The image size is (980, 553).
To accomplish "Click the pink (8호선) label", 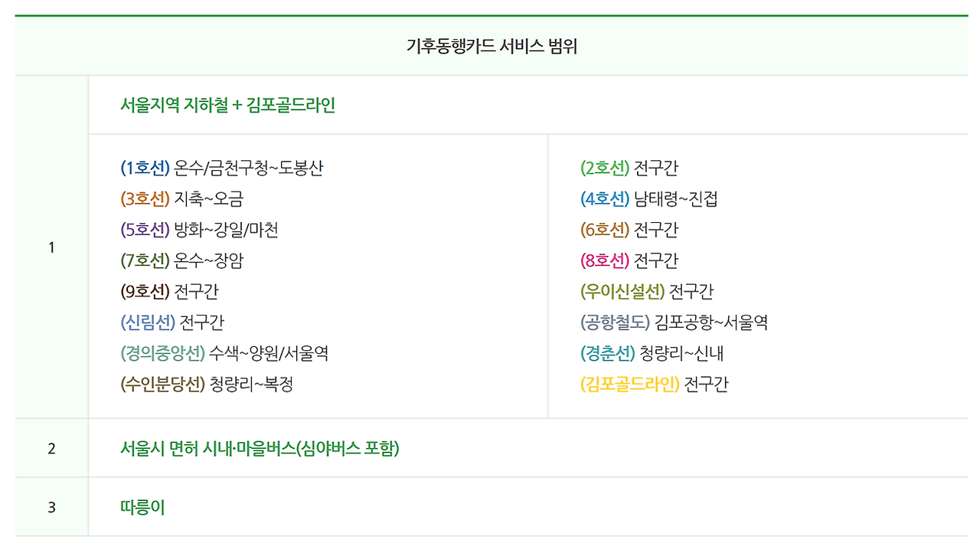I will tap(605, 260).
